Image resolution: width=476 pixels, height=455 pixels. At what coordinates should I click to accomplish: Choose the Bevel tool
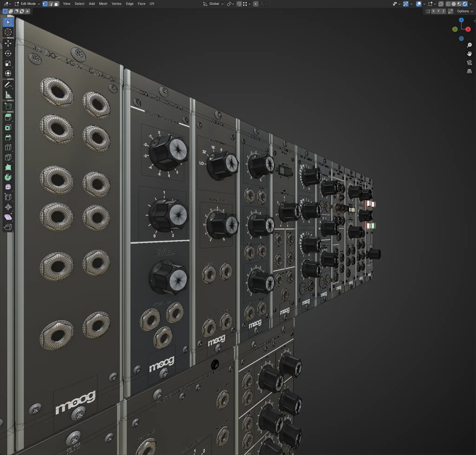(8, 137)
